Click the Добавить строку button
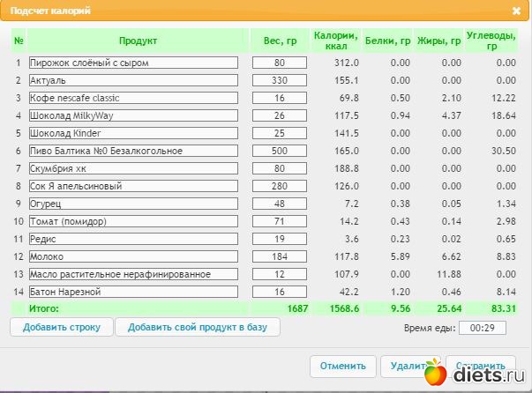532x393 pixels. (x=62, y=327)
